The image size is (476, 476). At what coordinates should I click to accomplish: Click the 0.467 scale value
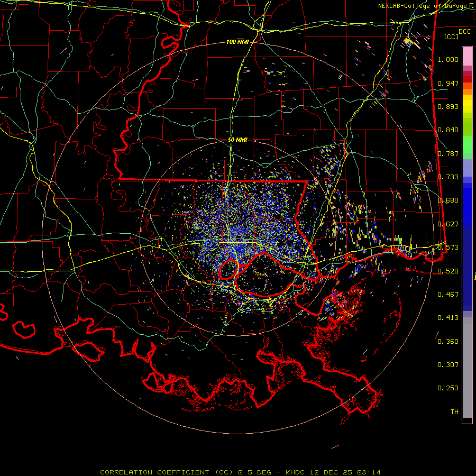coord(448,295)
